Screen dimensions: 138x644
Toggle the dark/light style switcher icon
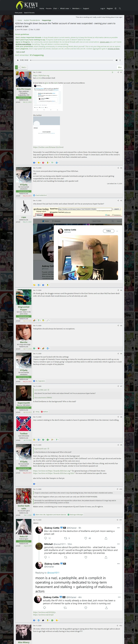115,8
